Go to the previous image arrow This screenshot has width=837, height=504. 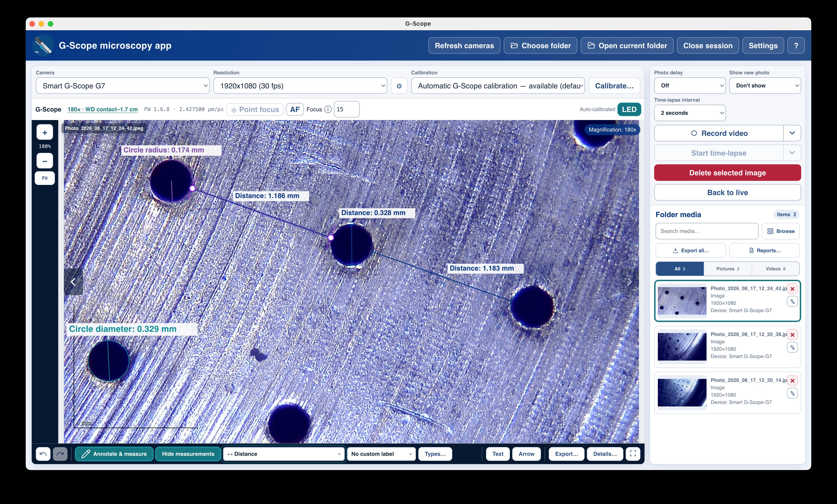[73, 282]
